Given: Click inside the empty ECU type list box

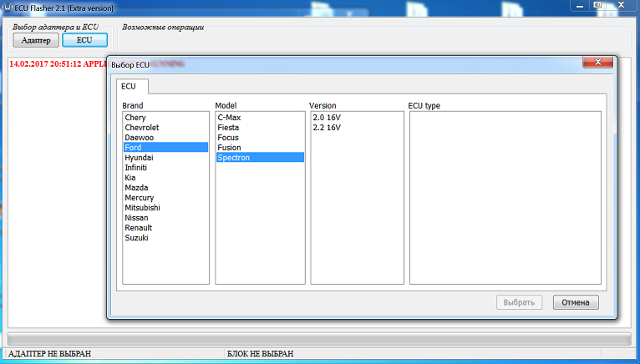Looking at the screenshot, I should click(x=505, y=198).
